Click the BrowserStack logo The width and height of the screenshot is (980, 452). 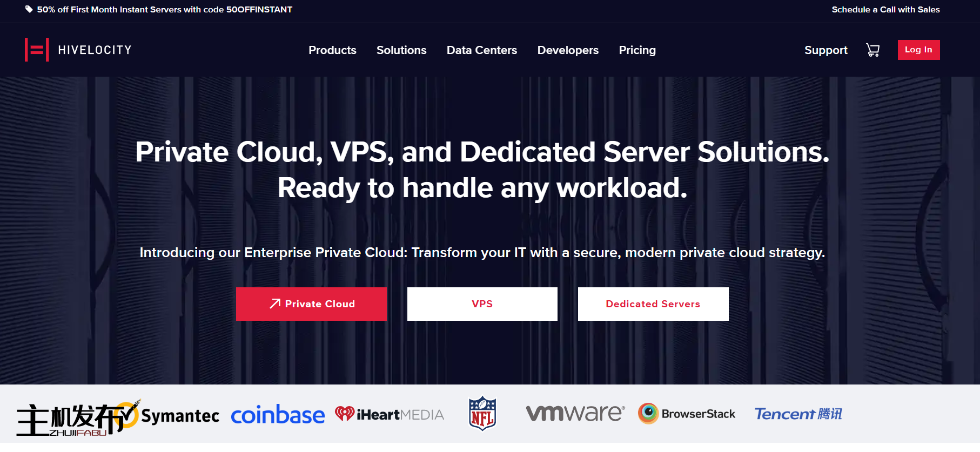pyautogui.click(x=687, y=414)
